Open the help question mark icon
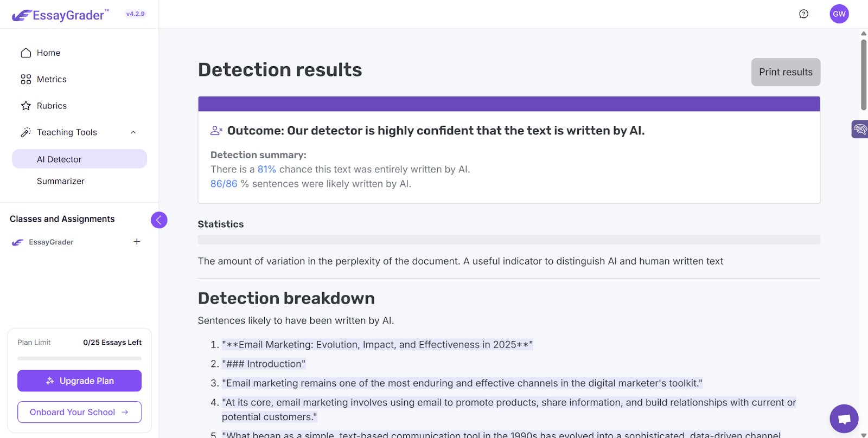 pyautogui.click(x=803, y=14)
